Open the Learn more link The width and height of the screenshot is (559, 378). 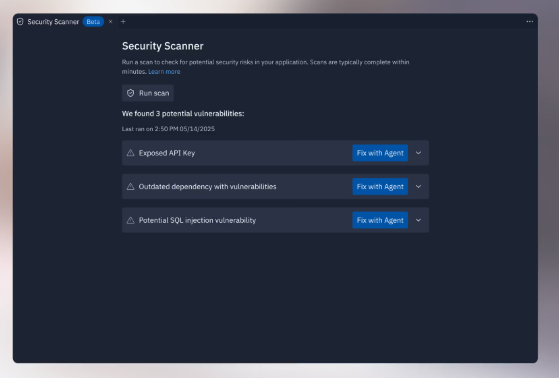click(x=164, y=72)
